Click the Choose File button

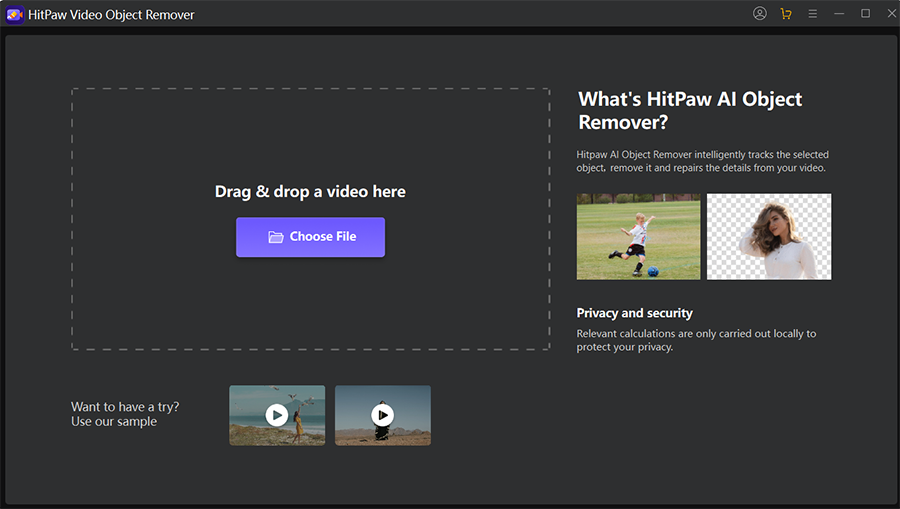tap(311, 237)
